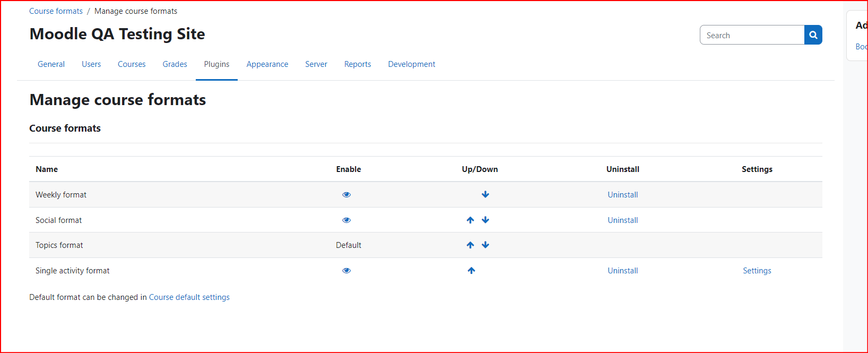Click the Course formats breadcrumb link
This screenshot has width=868, height=353.
pos(56,11)
